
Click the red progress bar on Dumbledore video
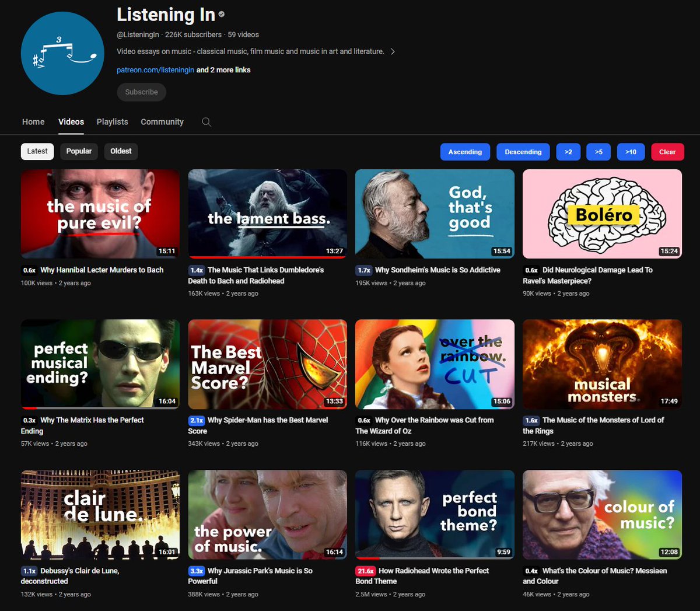[267, 257]
